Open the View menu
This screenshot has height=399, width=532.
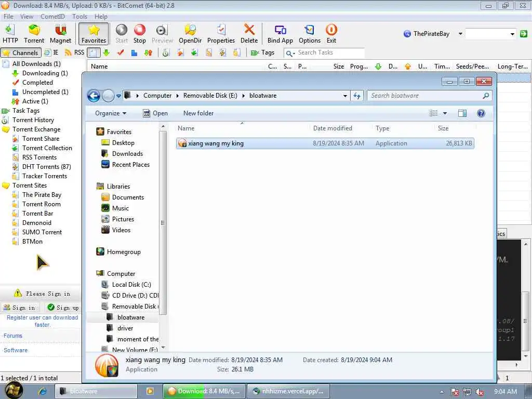tap(26, 16)
